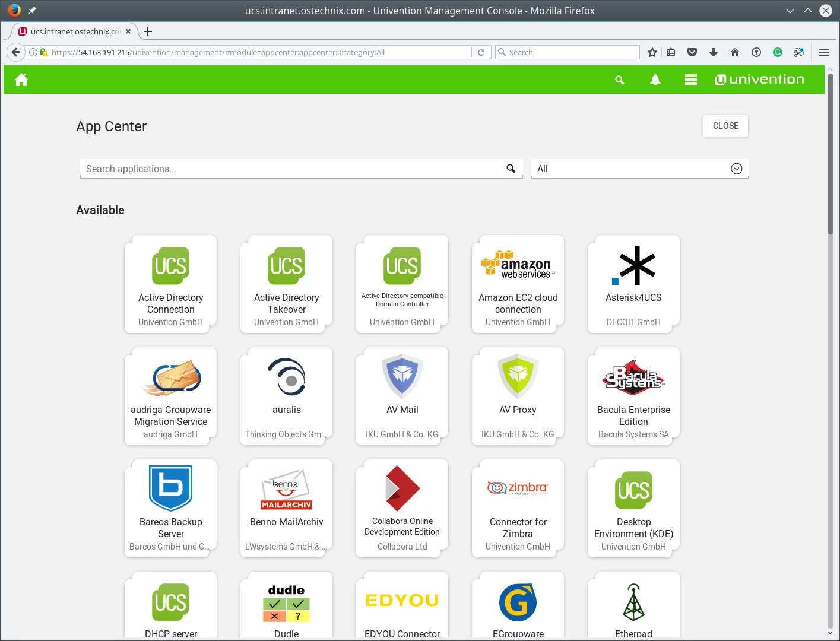840x641 pixels.
Task: Save page to Pocket
Action: (692, 52)
